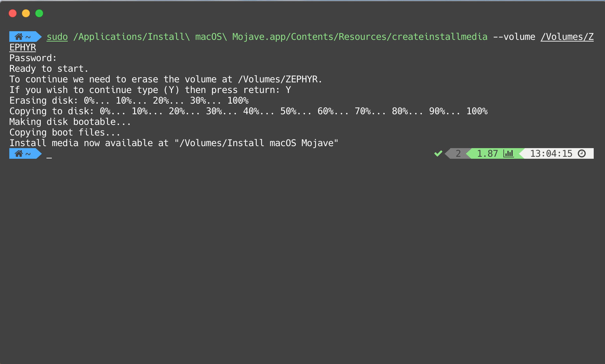Click the clock icon beside the time

tap(582, 153)
